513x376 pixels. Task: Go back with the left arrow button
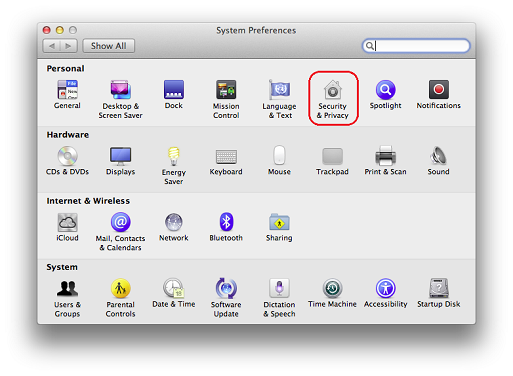[51, 46]
